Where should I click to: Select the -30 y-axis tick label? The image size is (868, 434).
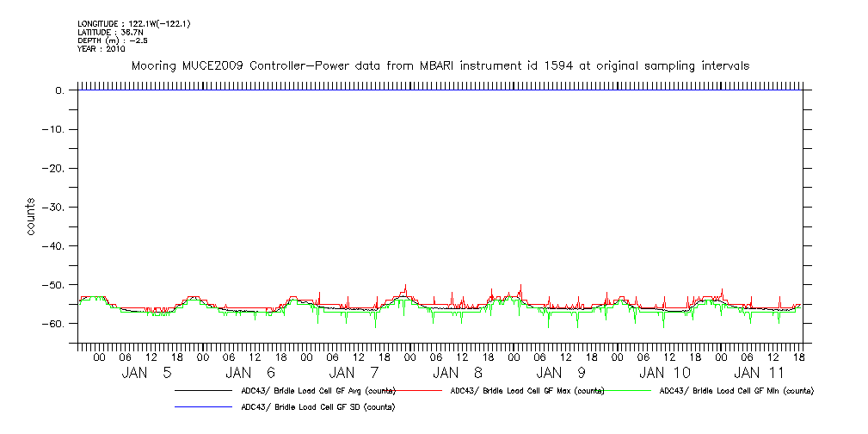coord(59,208)
